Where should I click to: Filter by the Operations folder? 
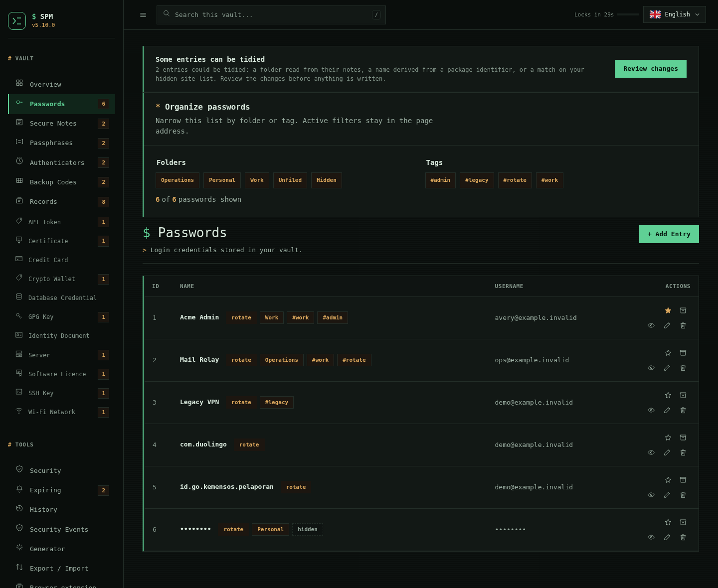pyautogui.click(x=178, y=180)
